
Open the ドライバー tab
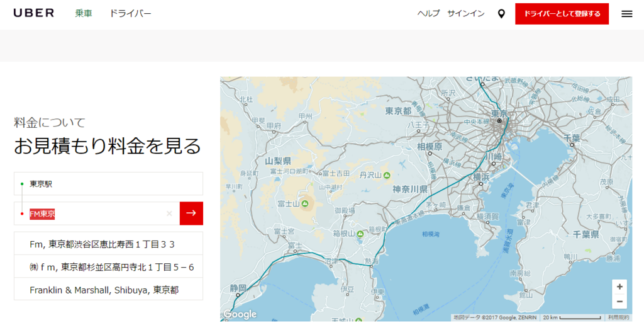click(130, 14)
